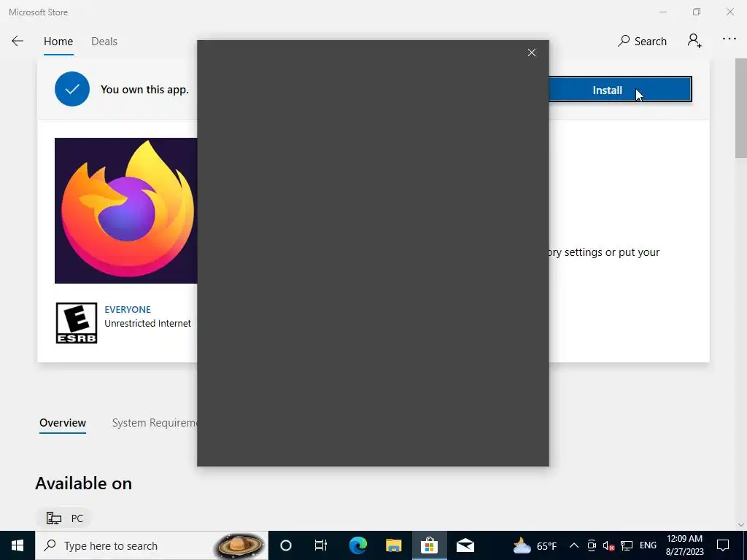Open Search in Microsoft Store

[x=642, y=42]
